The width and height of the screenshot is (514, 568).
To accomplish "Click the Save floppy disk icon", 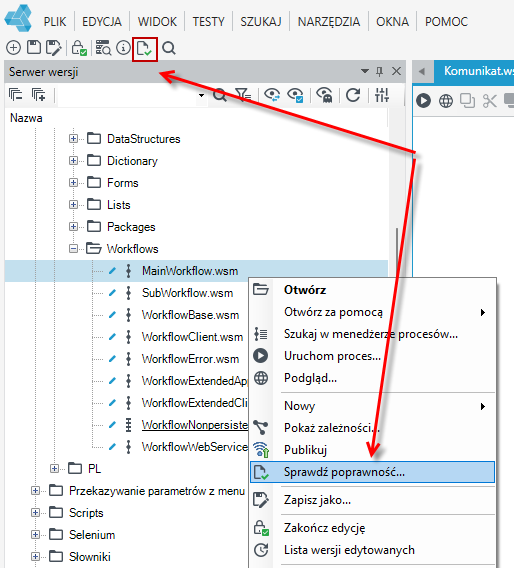I will (x=34, y=48).
